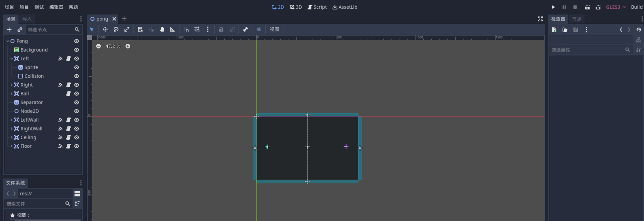Click the lock selected node icon

(x=221, y=29)
